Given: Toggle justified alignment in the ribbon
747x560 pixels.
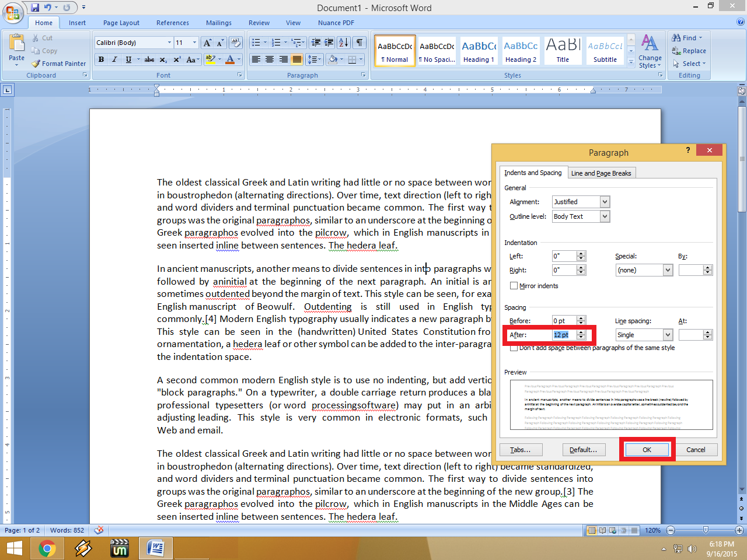Looking at the screenshot, I should [x=297, y=60].
